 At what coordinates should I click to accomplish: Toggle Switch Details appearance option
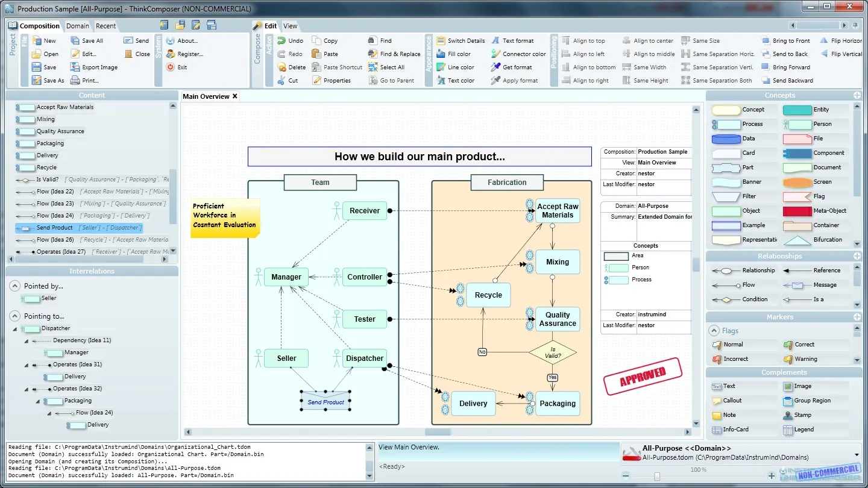[461, 41]
